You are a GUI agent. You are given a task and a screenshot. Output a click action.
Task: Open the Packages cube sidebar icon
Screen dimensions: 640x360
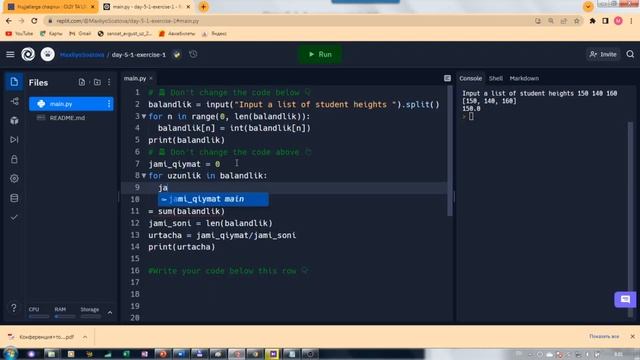(14, 120)
